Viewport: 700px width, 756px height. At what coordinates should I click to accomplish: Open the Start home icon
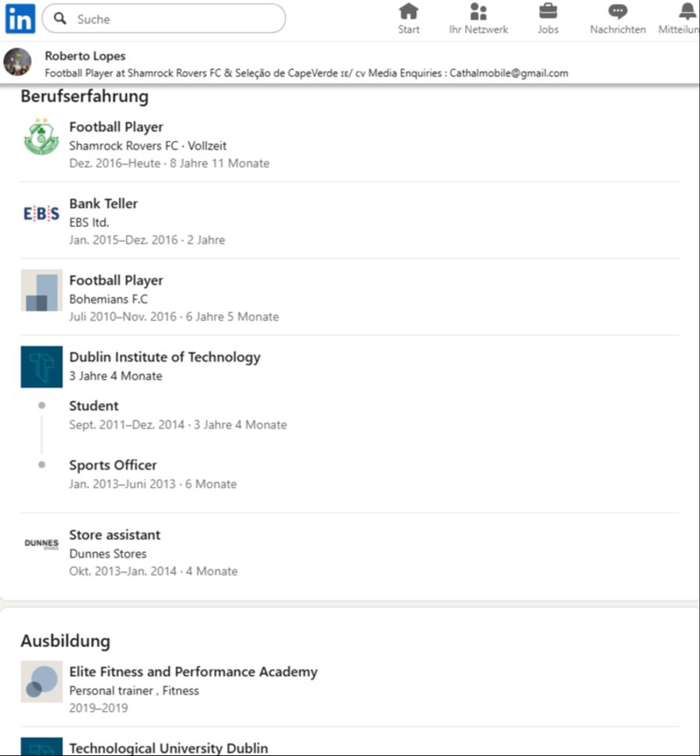408,12
